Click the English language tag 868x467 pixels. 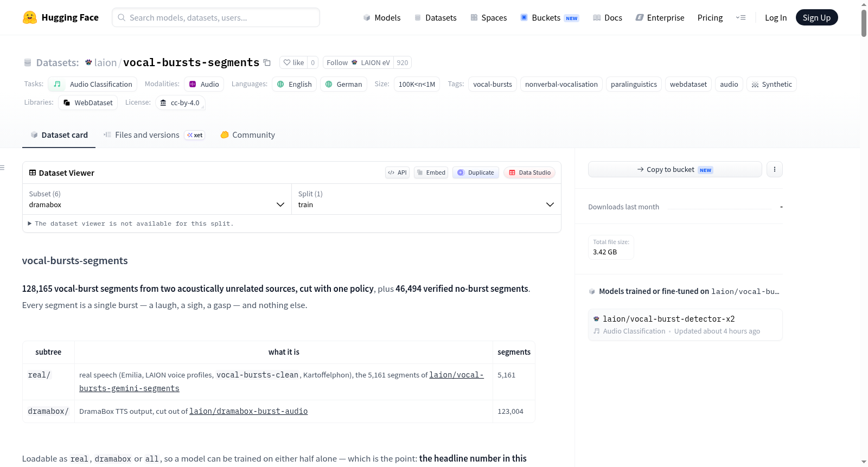pyautogui.click(x=295, y=84)
